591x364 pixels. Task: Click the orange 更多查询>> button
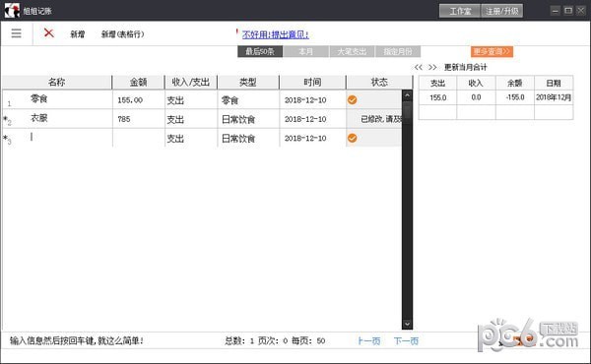tap(492, 51)
